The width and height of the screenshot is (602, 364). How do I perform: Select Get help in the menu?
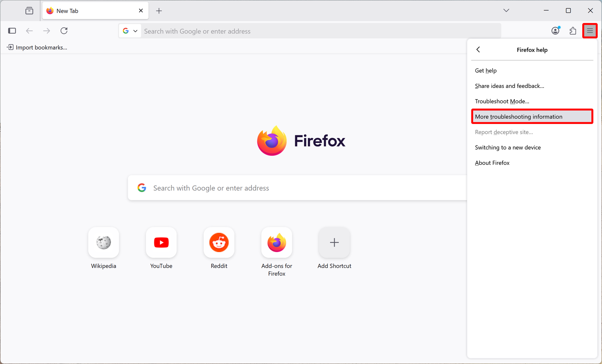(x=486, y=70)
